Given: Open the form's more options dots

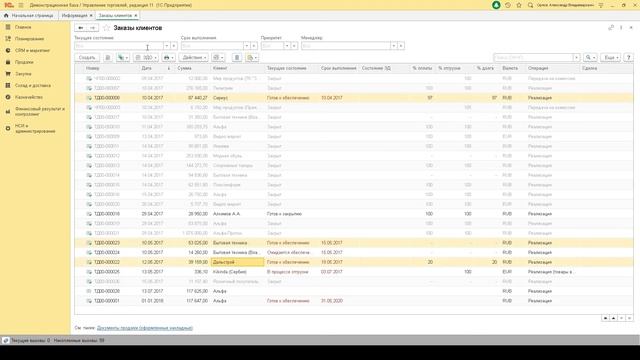Looking at the screenshot, I should (x=621, y=28).
